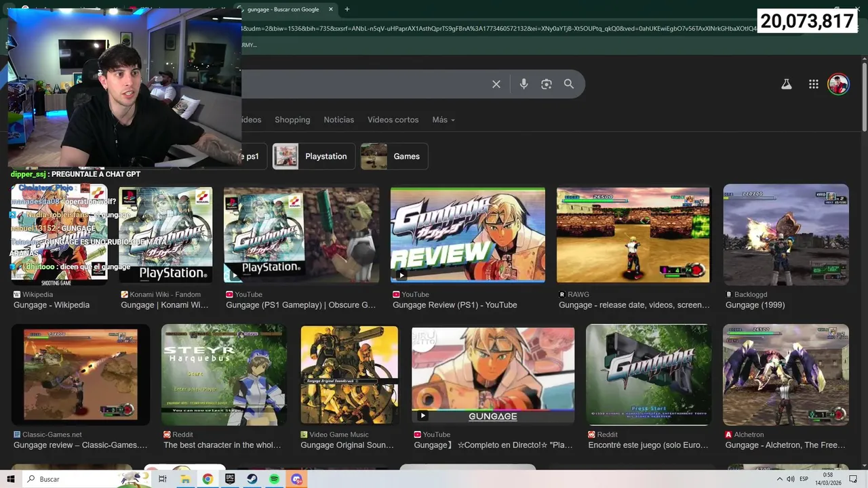868x488 pixels.
Task: Open the RAWG Gungage release date link
Action: (634, 305)
